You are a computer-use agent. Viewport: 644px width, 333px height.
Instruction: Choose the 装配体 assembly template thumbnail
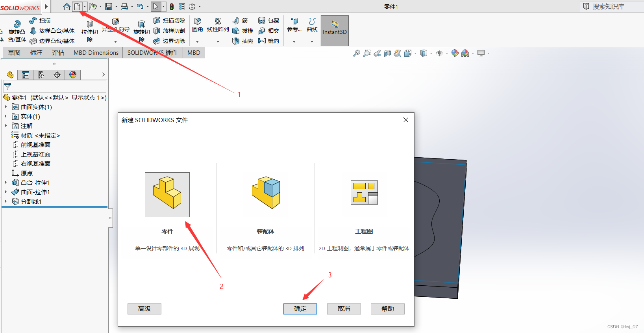(x=266, y=193)
